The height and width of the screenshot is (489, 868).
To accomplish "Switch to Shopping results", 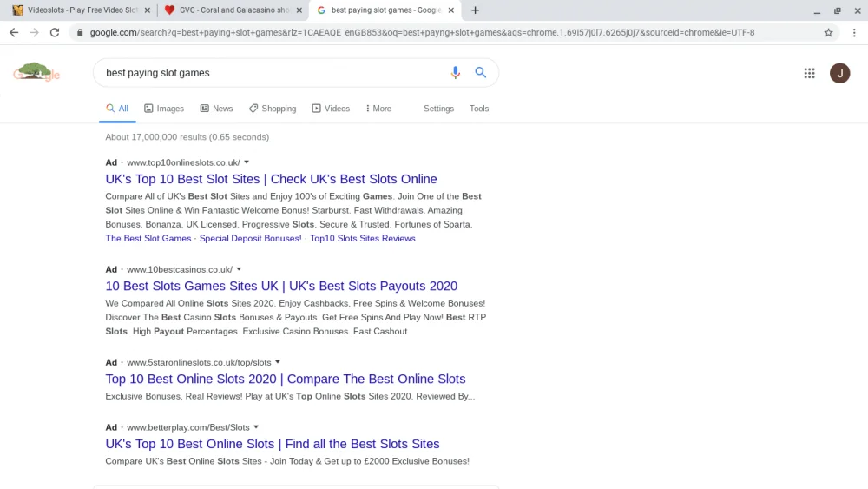I will 273,109.
